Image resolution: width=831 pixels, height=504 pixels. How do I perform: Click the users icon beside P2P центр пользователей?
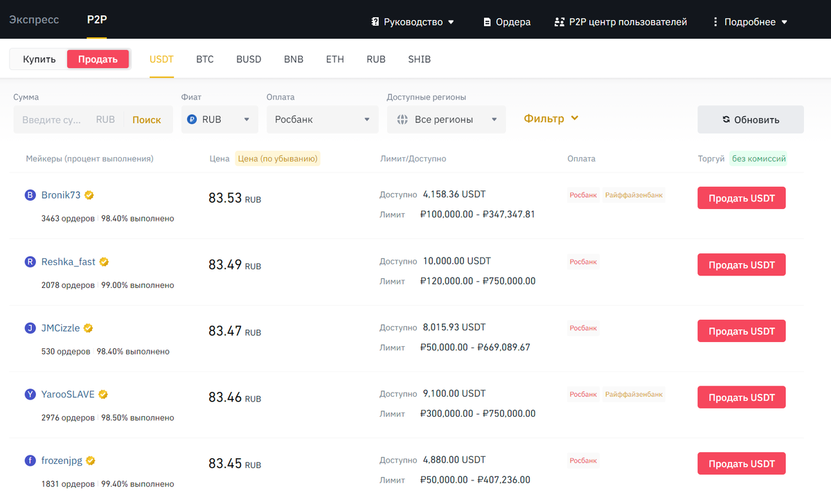(x=560, y=22)
